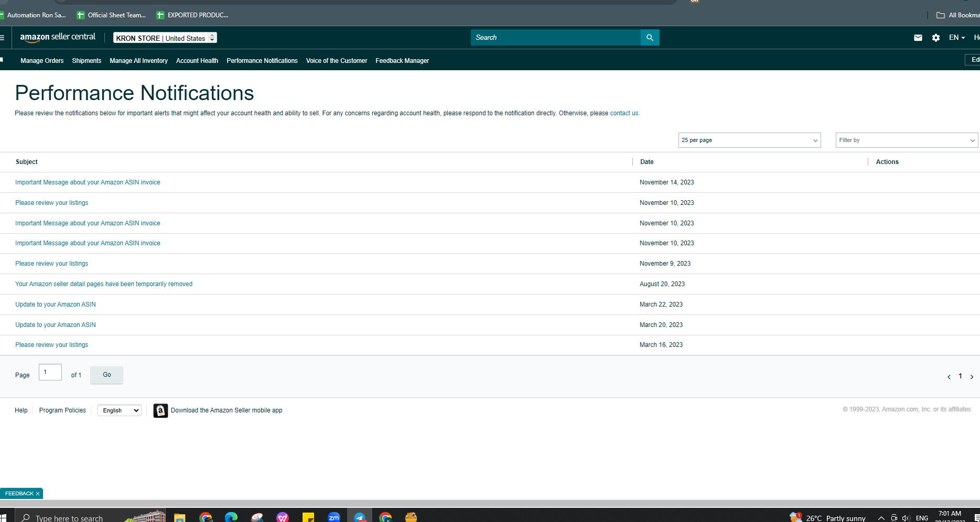
Task: Open the EN language dropdown
Action: [x=957, y=38]
